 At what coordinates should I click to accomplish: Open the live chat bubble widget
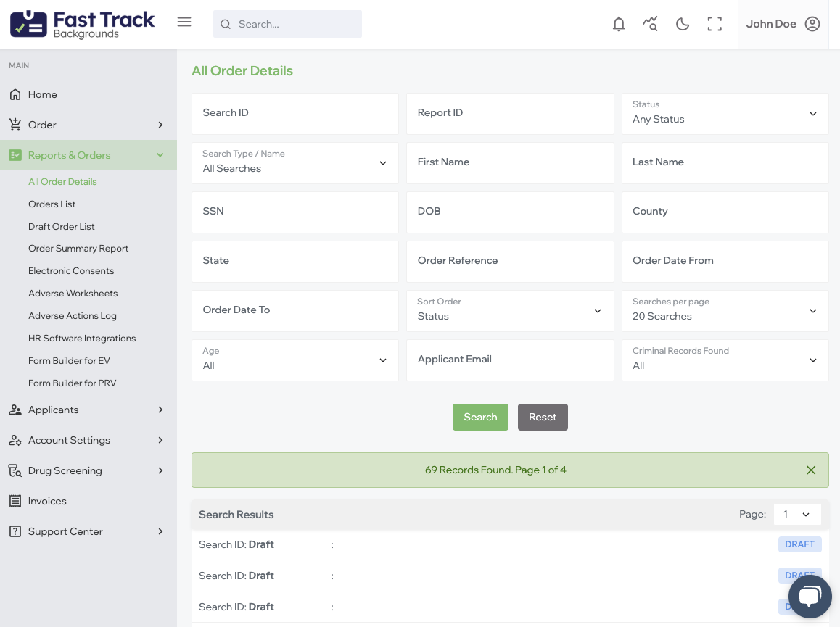point(810,597)
